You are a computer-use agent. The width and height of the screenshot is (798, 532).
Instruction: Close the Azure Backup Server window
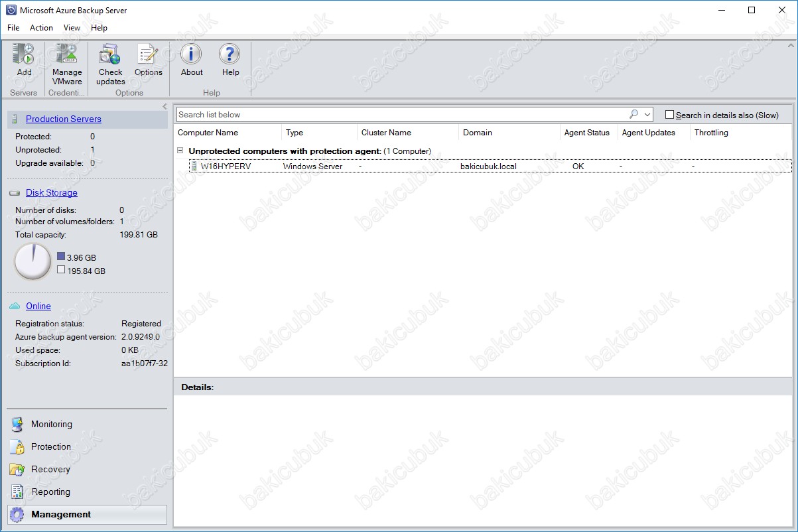click(781, 11)
